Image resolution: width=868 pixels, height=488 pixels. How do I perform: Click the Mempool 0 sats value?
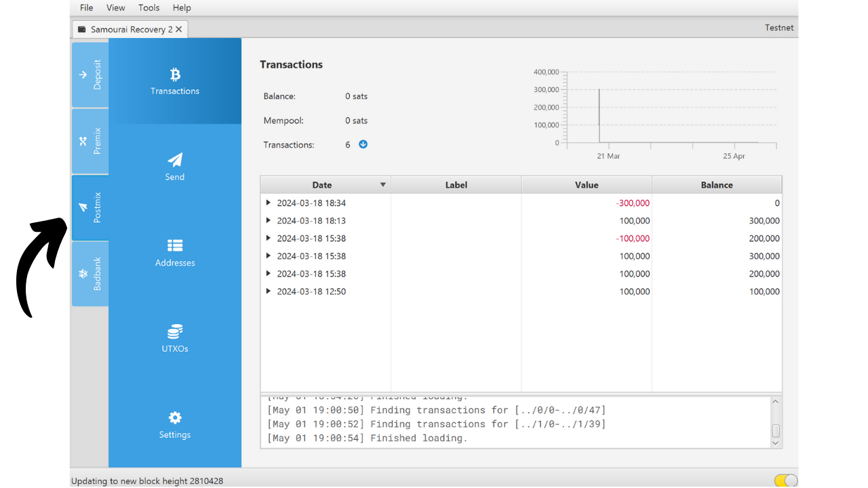[356, 121]
